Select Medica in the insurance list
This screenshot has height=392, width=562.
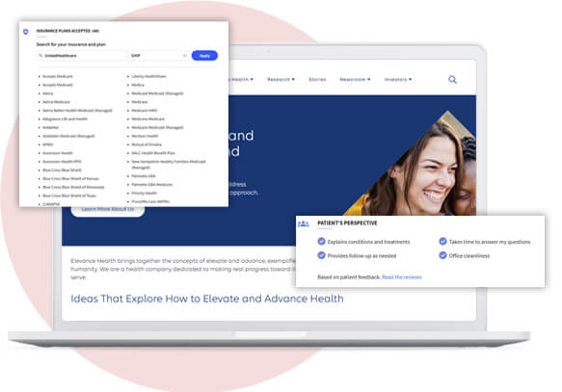point(138,85)
